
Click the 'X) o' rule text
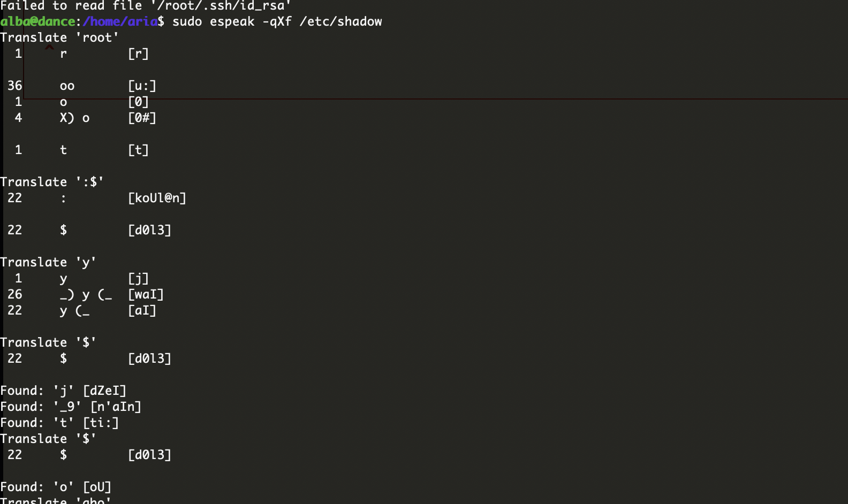[x=75, y=118]
